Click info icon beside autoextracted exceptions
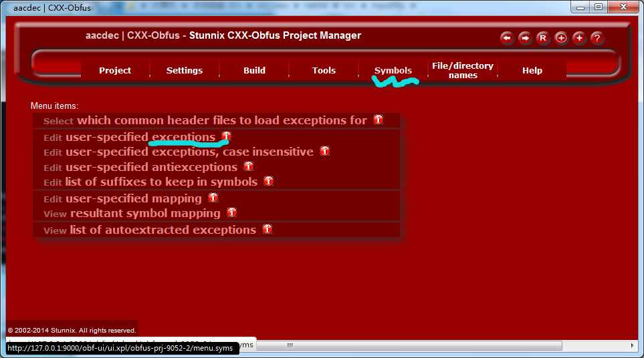 [x=267, y=229]
